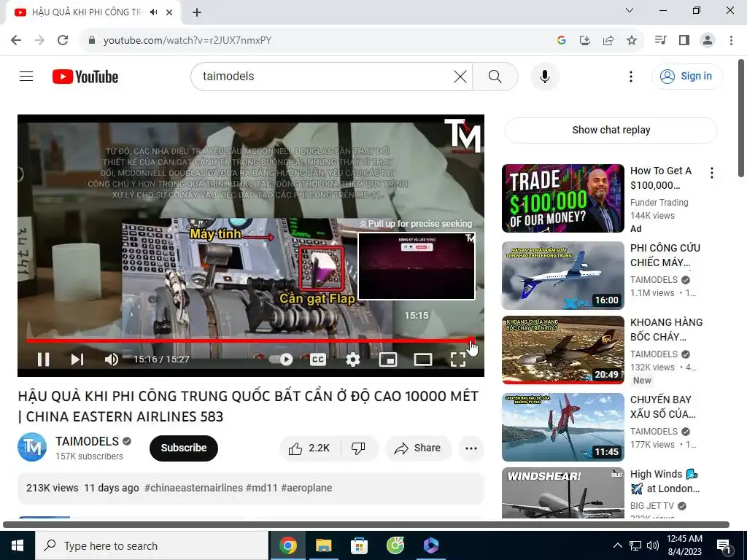Open Chrome profile avatar
Viewport: 747px width, 560px height.
[708, 40]
